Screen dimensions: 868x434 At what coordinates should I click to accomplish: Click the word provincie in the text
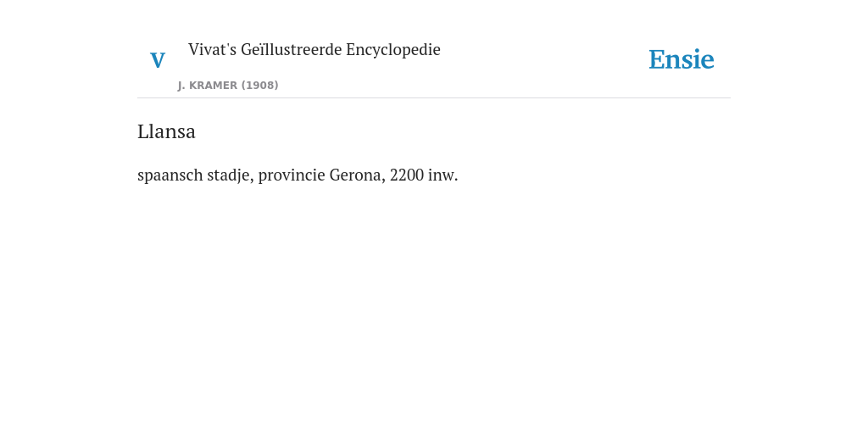292,175
